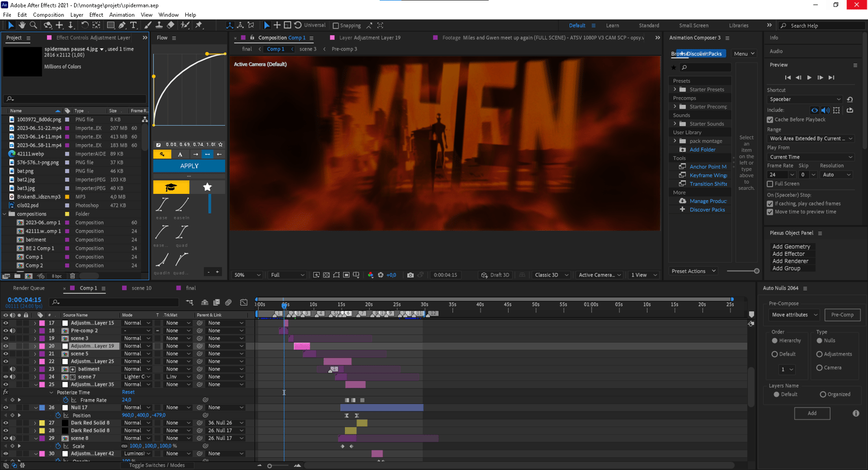Open the Effect menu
The height and width of the screenshot is (470, 868).
click(96, 14)
